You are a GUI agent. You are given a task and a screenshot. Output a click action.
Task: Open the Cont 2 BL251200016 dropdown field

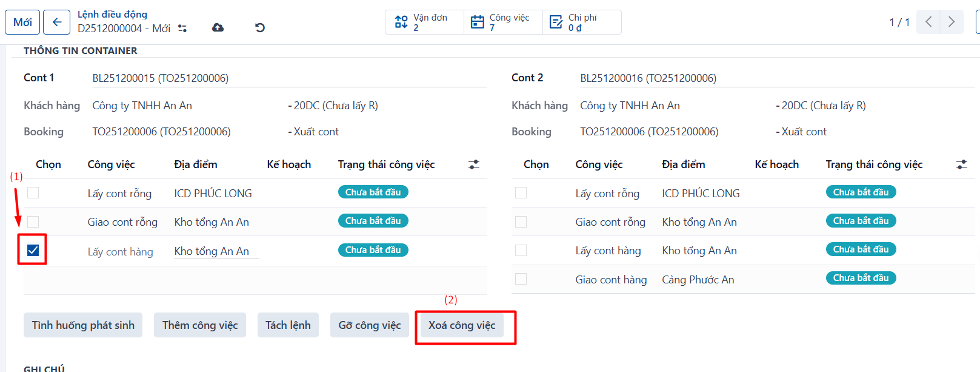(x=777, y=78)
